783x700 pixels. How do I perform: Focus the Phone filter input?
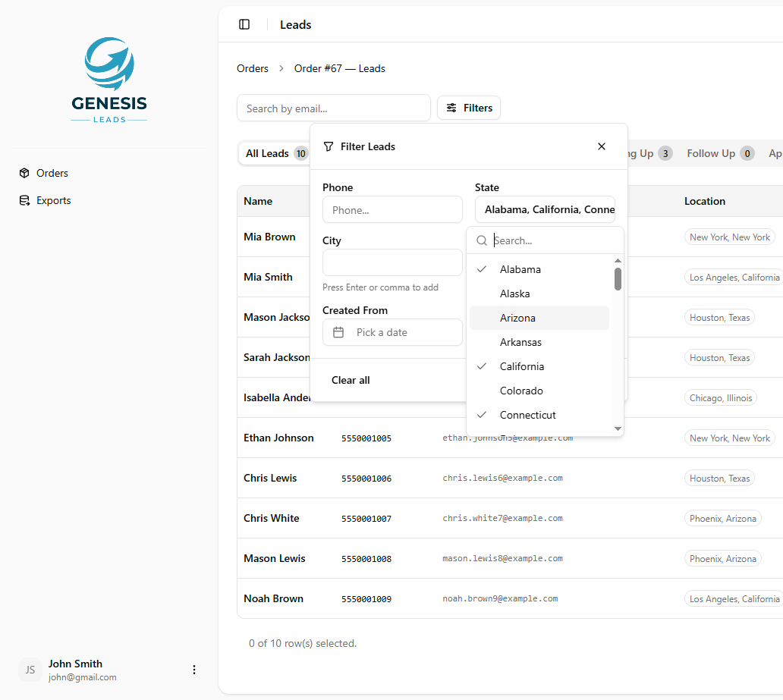coord(392,210)
